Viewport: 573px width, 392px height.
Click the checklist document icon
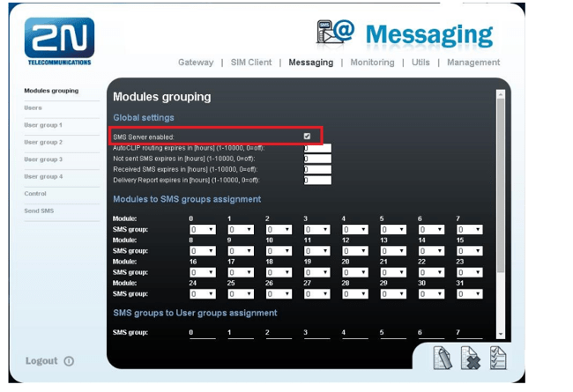(x=498, y=358)
